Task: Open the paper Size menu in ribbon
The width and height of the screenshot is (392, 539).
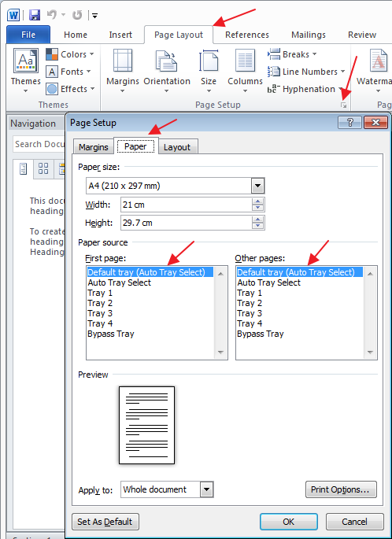Action: tap(209, 71)
